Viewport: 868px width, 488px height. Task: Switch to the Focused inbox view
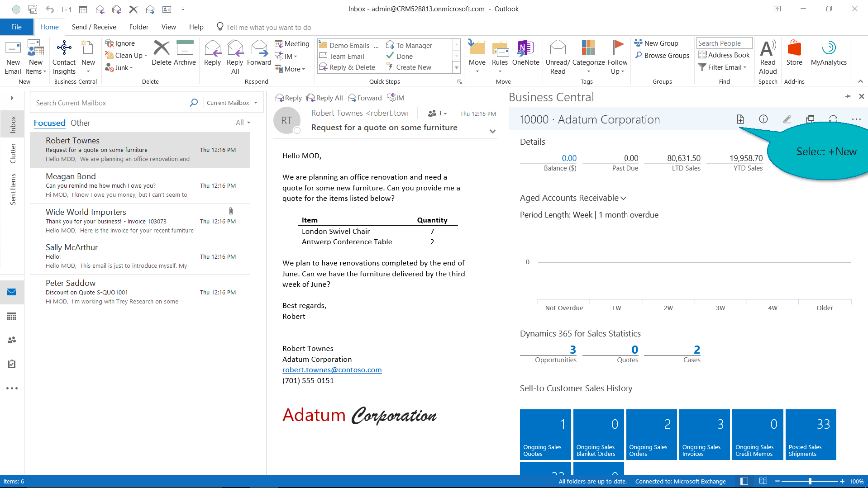(49, 123)
